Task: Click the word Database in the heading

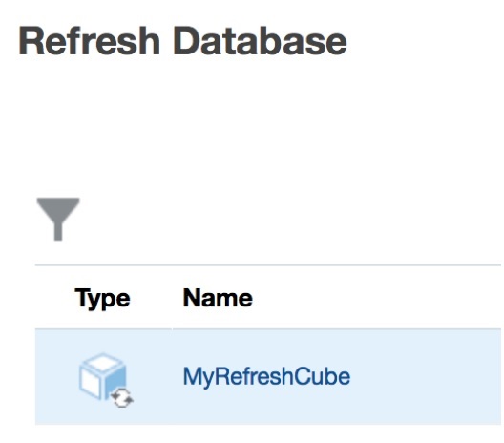Action: coord(261,41)
